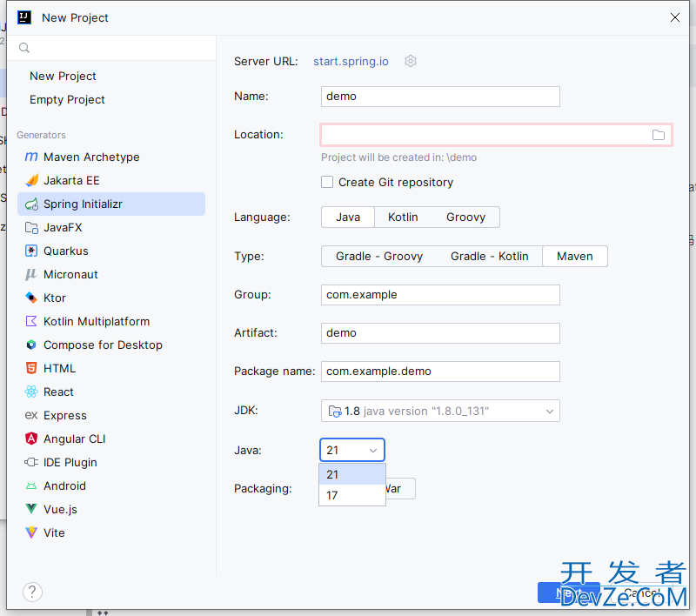Choose Gradle - Groovy build type
This screenshot has height=616, width=696.
pyautogui.click(x=379, y=256)
